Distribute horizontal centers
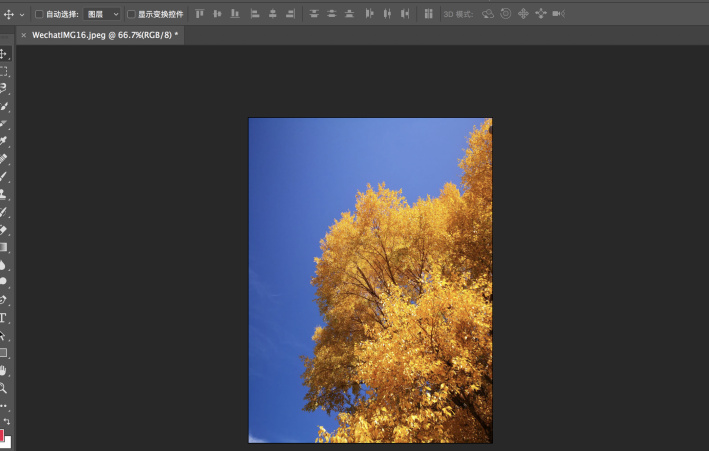The width and height of the screenshot is (709, 451). (387, 14)
